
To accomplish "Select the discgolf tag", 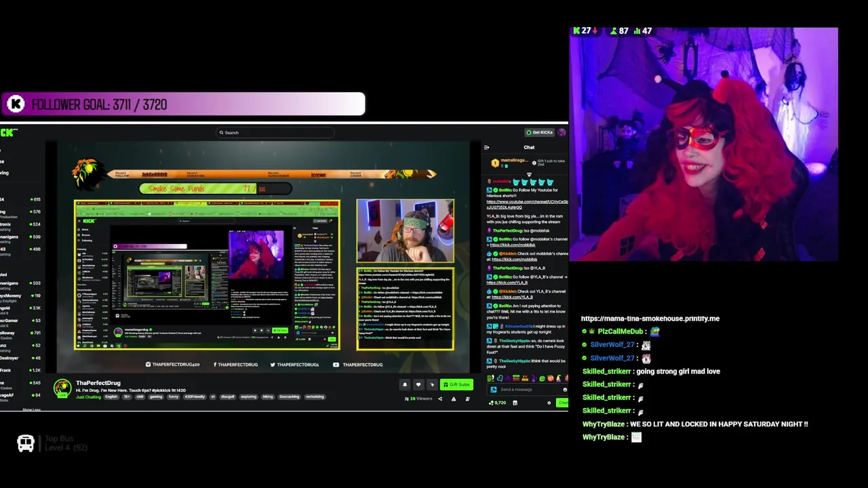I will point(228,397).
